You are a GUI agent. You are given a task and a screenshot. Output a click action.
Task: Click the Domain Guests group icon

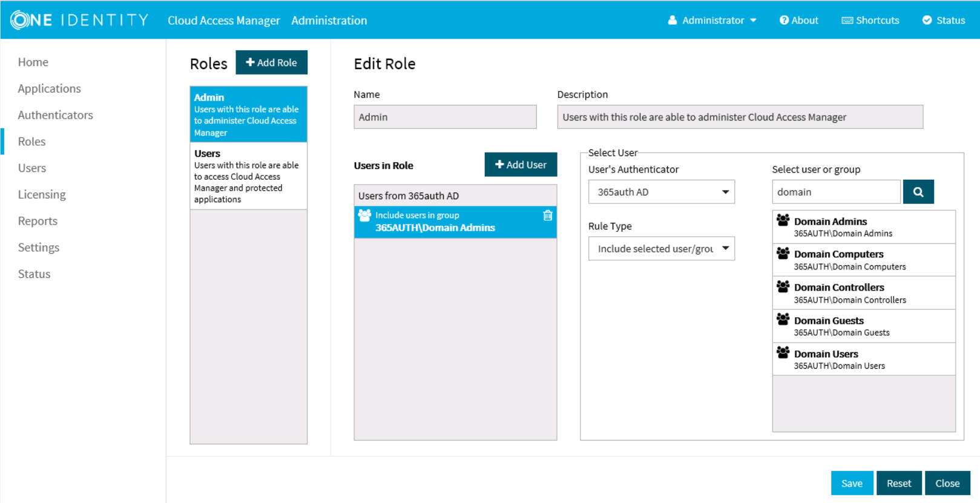783,319
